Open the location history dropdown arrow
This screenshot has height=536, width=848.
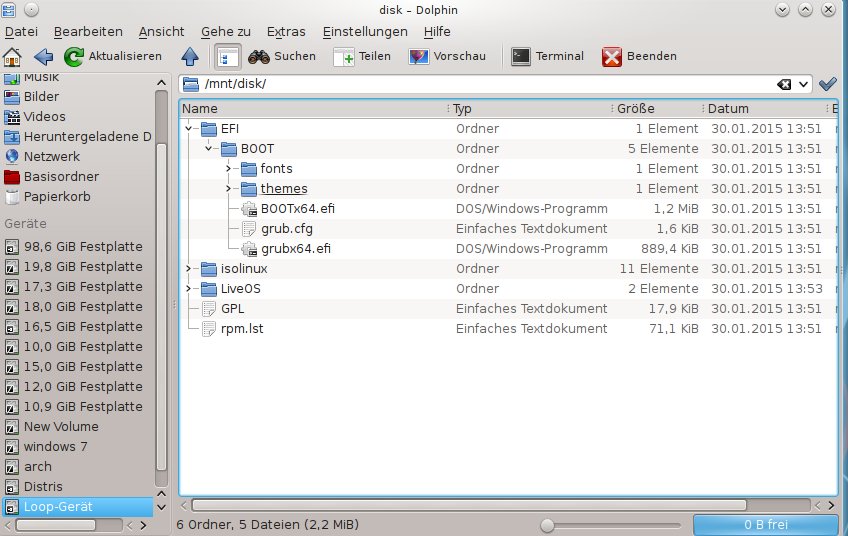click(x=802, y=84)
